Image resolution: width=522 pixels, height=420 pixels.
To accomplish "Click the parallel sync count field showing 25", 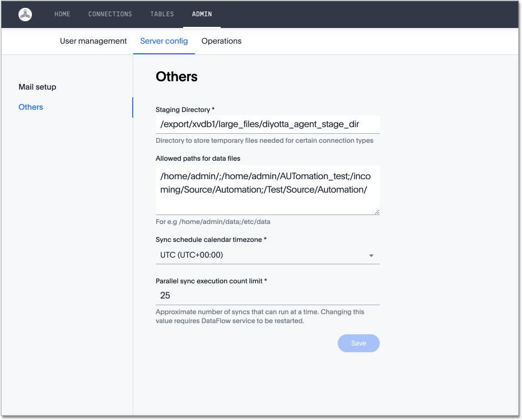I will (x=267, y=295).
